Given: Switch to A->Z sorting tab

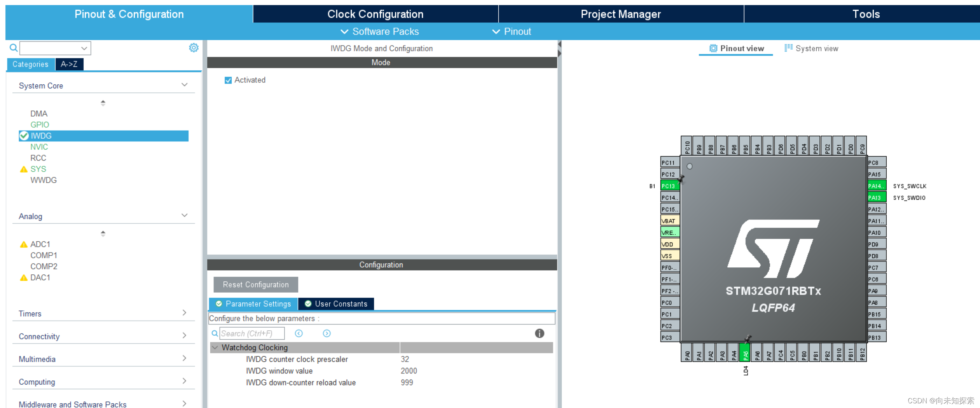Looking at the screenshot, I should pyautogui.click(x=69, y=64).
